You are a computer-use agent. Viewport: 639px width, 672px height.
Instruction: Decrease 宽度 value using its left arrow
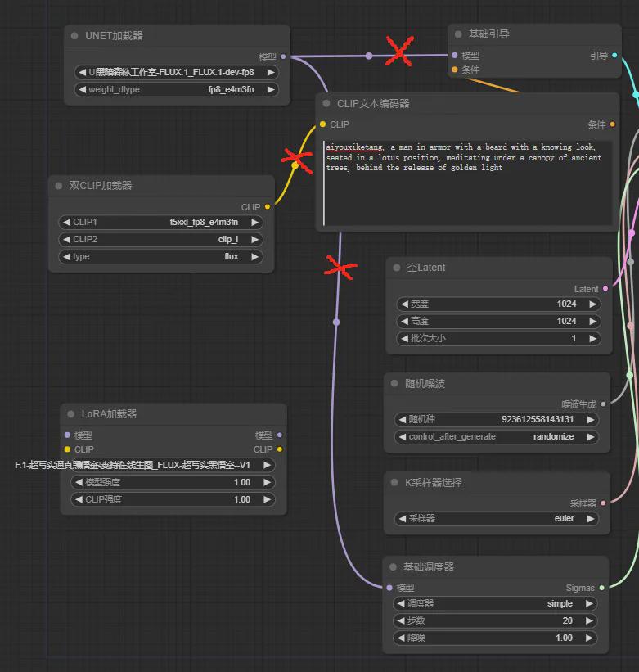click(x=403, y=304)
